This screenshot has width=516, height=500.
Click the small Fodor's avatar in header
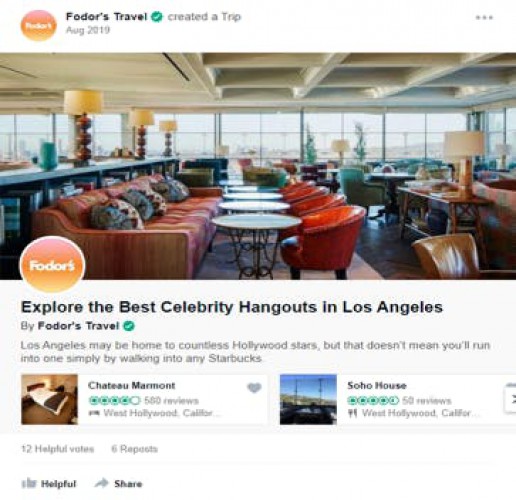pos(39,26)
